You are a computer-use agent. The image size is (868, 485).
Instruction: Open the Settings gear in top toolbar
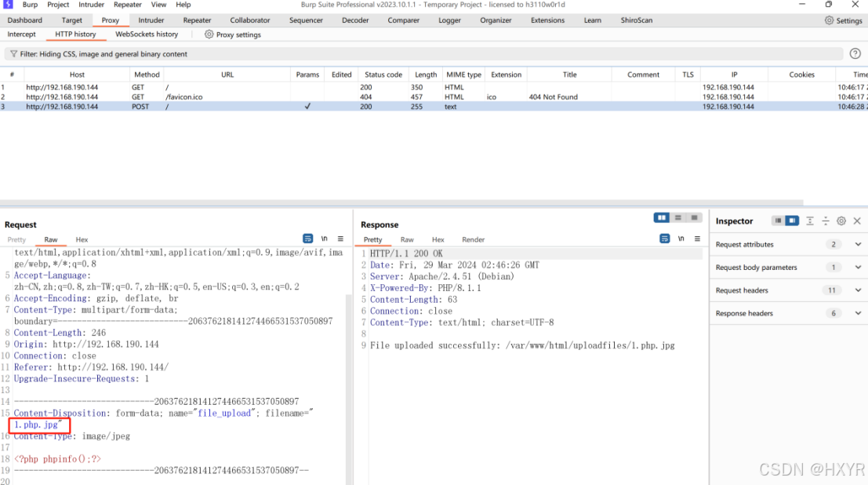pos(829,20)
